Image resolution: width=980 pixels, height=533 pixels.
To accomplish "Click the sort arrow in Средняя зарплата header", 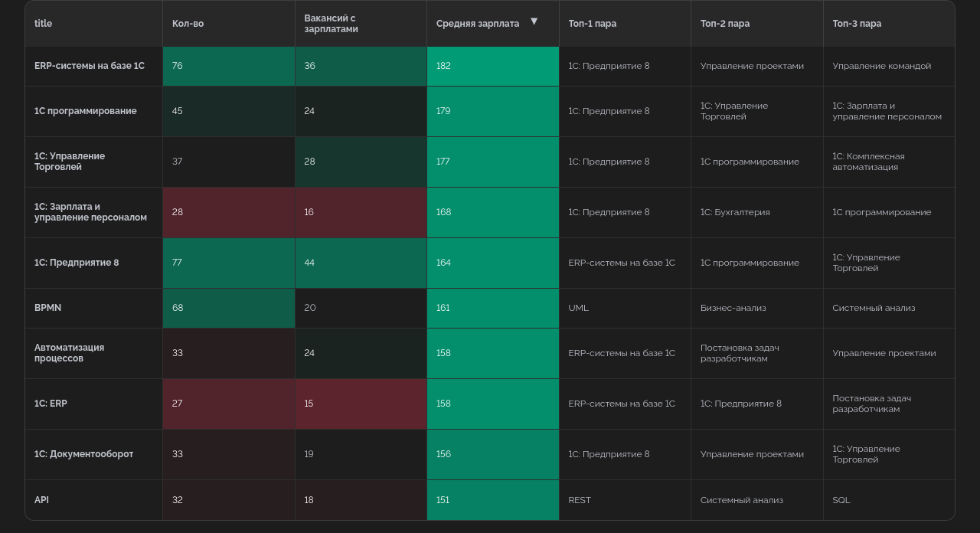I will (534, 21).
